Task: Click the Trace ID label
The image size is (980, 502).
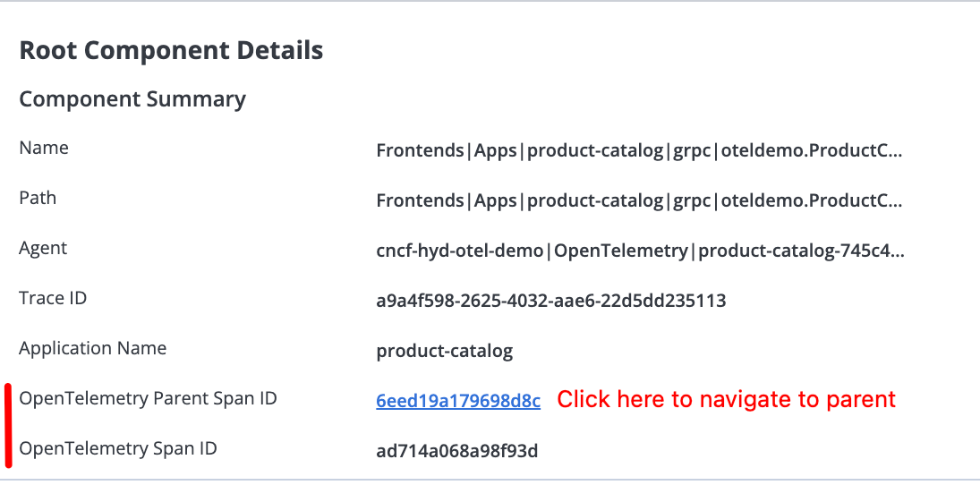Action: [x=53, y=298]
